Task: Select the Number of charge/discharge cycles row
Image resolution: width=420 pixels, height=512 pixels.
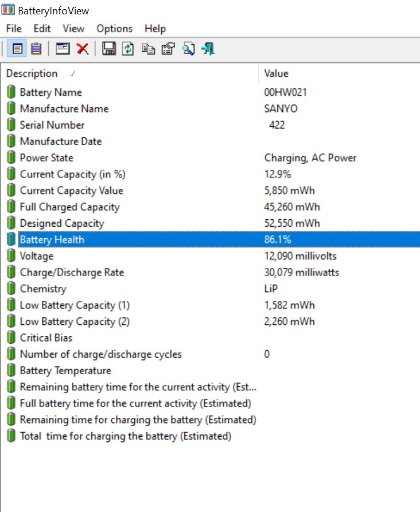Action: (211, 354)
